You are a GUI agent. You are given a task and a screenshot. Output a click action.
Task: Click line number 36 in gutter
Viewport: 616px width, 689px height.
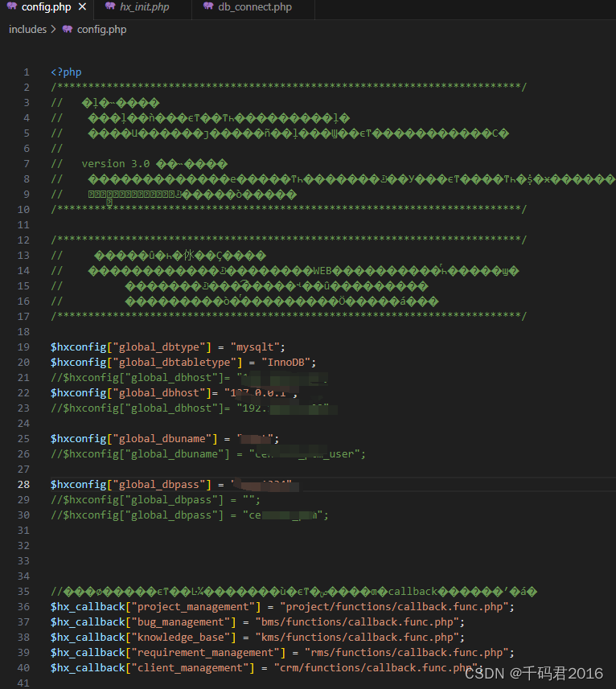24,606
